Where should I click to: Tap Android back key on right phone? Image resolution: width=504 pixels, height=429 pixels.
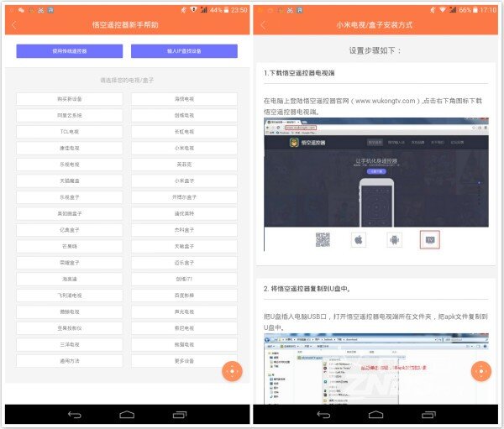(323, 415)
